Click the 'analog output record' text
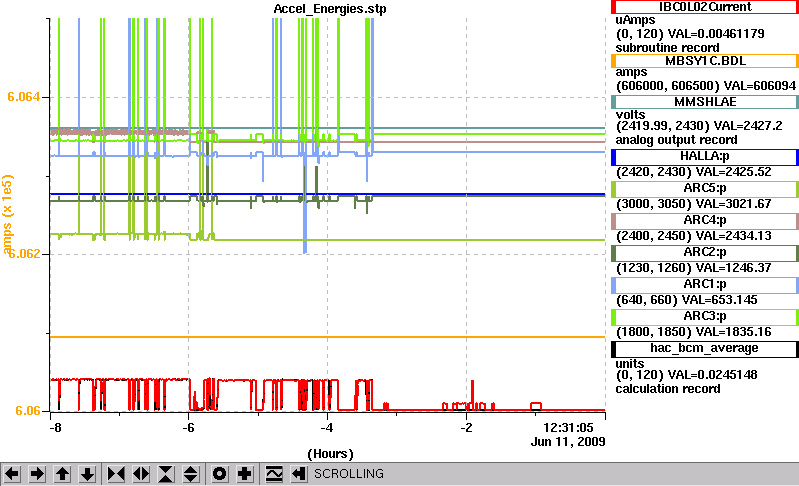Screen dimensions: 799x486 (x=676, y=140)
